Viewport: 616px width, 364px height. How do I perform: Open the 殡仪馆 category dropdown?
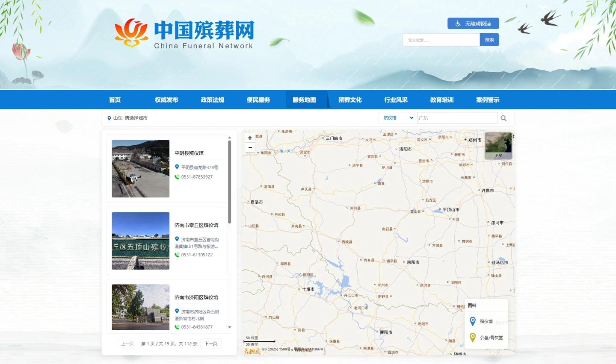click(x=397, y=118)
